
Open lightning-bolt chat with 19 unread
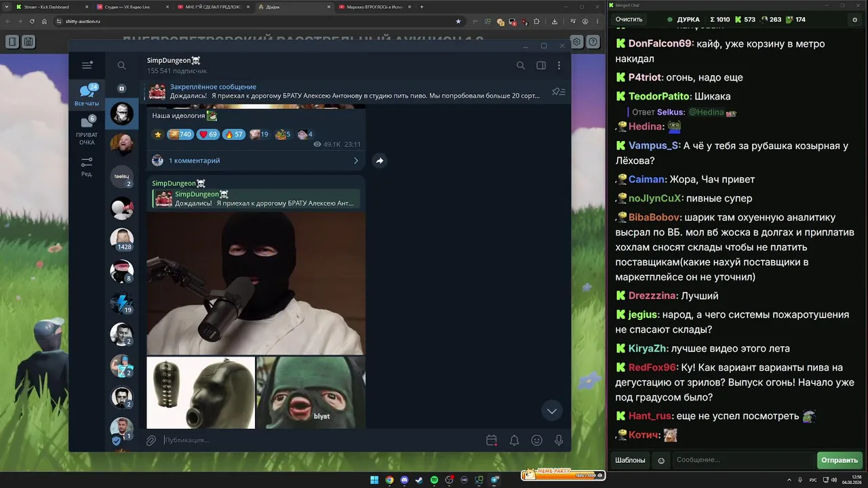(x=122, y=303)
